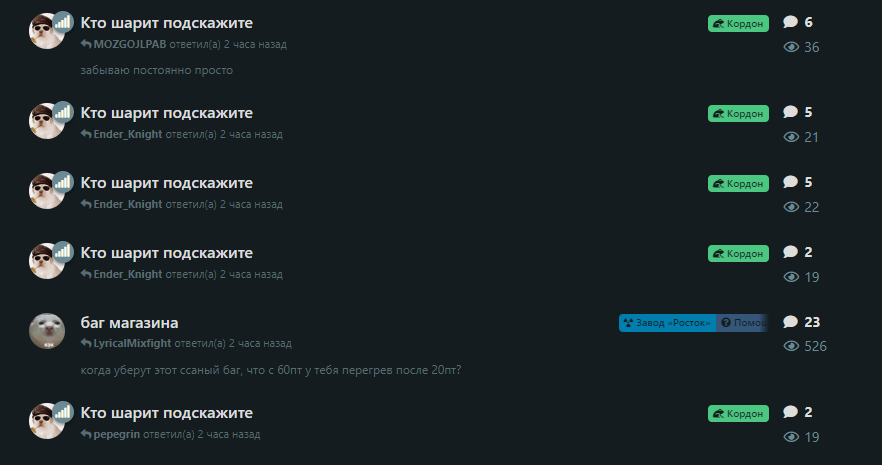The image size is (882, 465).
Task: Visit the MOZGOJLPAB user profile link
Action: click(x=130, y=44)
